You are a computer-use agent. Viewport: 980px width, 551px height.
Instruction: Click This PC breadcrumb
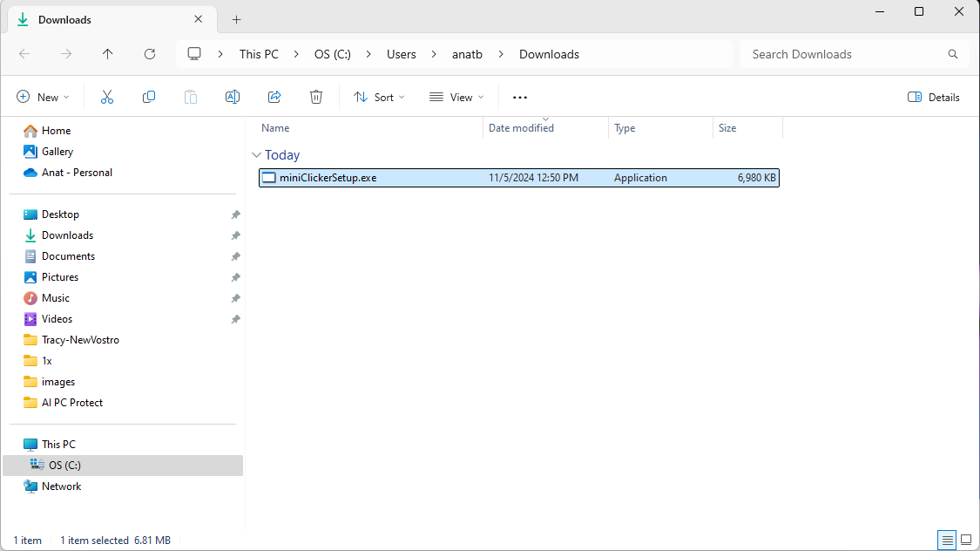259,54
